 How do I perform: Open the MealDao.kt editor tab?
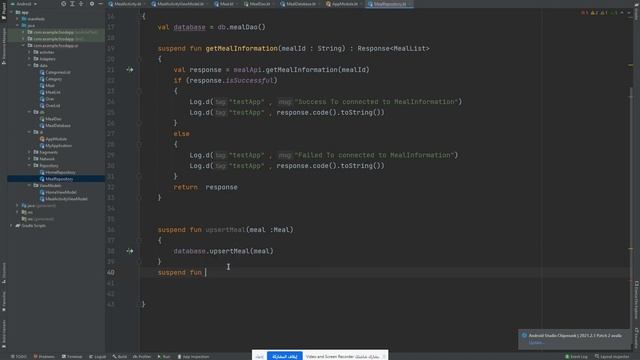259,4
